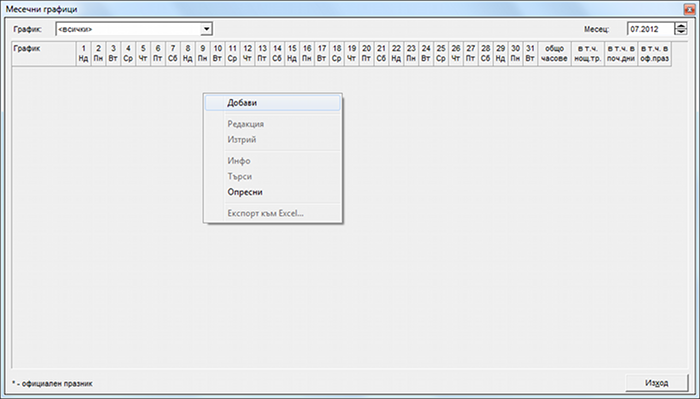Viewport: 700px width, 399px height.
Task: Select the day 30 Пн column header
Action: (515, 54)
